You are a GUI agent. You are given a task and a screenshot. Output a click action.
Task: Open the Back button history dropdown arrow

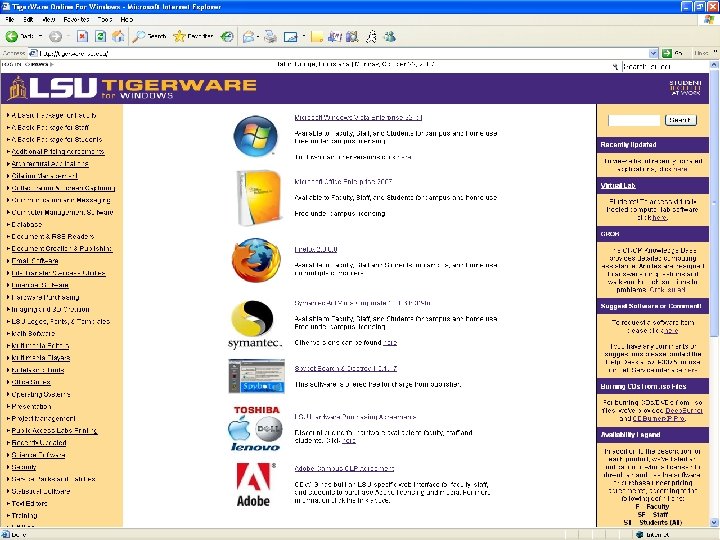(40, 36)
